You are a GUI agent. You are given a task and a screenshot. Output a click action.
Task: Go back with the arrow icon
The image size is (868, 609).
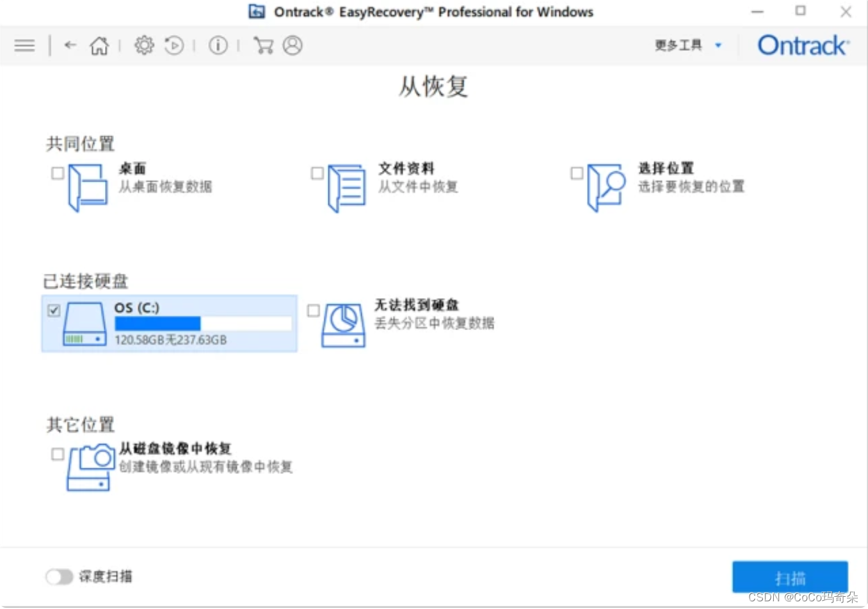pos(70,45)
